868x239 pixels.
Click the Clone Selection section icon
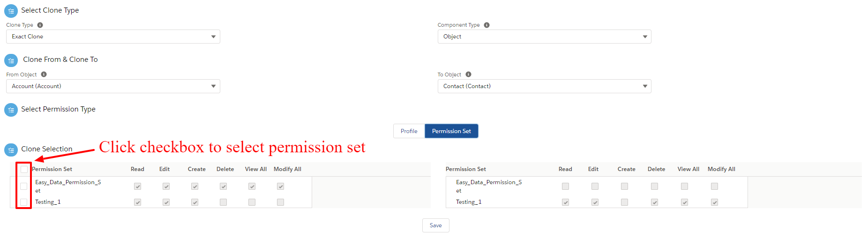tap(11, 150)
